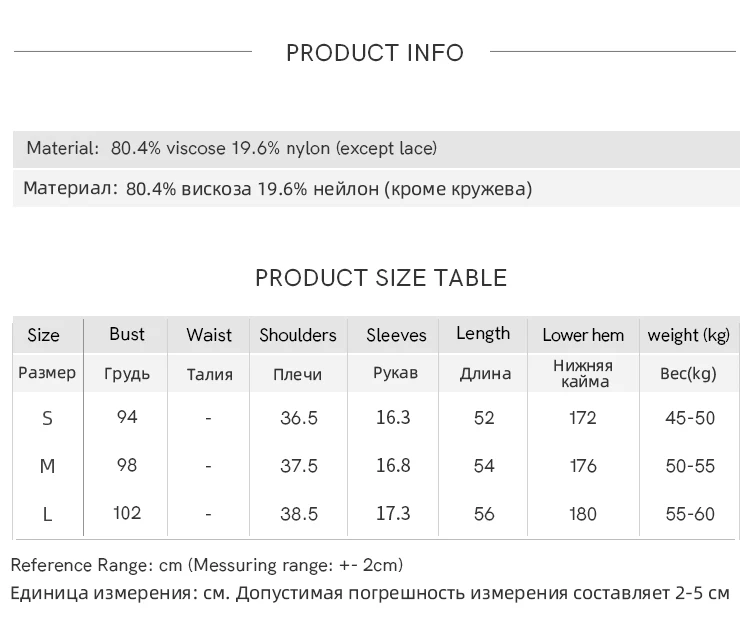Select the weight (kg) column header
Viewport: 750px width, 630px height.
(689, 335)
